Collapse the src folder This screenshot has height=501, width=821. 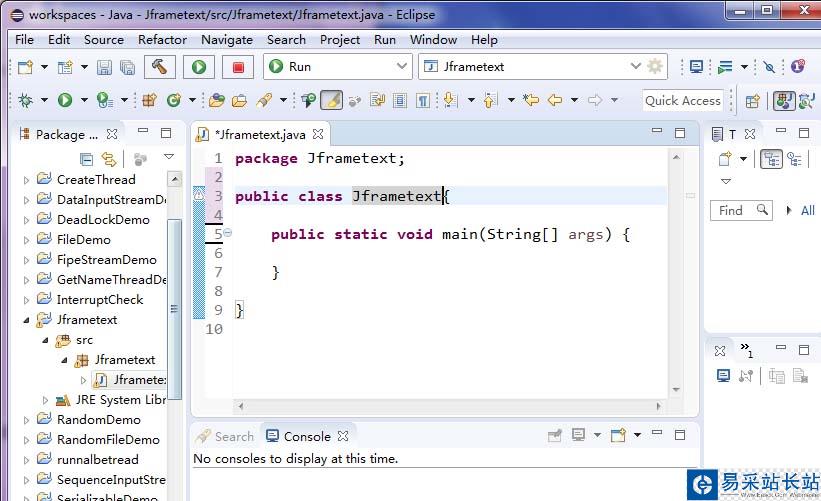(45, 340)
